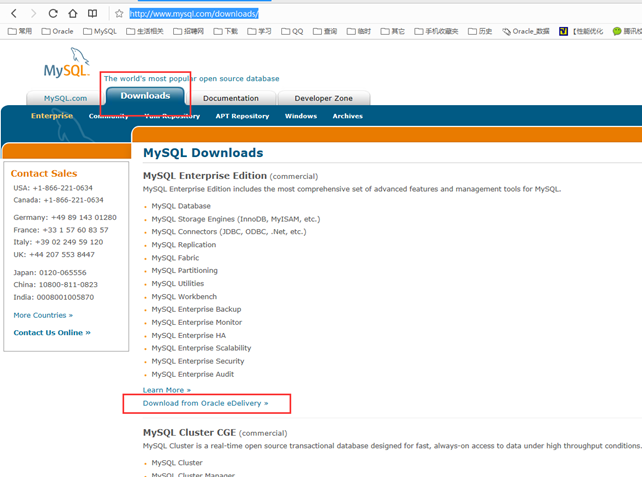642x477 pixels.
Task: Open the Oracle_数据 bookmark
Action: [526, 31]
